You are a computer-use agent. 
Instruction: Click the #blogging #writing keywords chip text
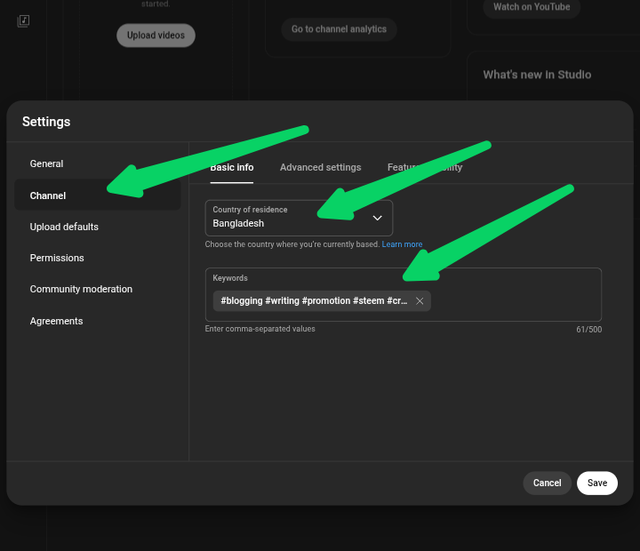click(x=314, y=301)
